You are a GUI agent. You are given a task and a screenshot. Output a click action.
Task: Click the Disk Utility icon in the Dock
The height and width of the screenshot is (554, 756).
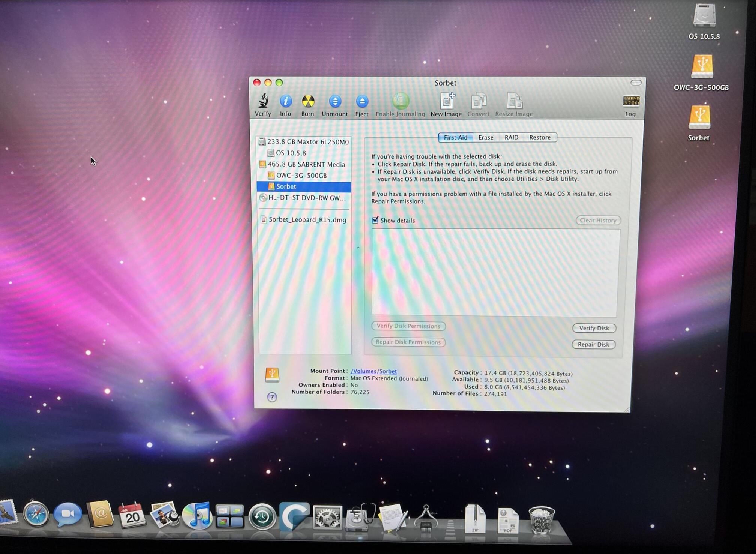click(x=360, y=518)
